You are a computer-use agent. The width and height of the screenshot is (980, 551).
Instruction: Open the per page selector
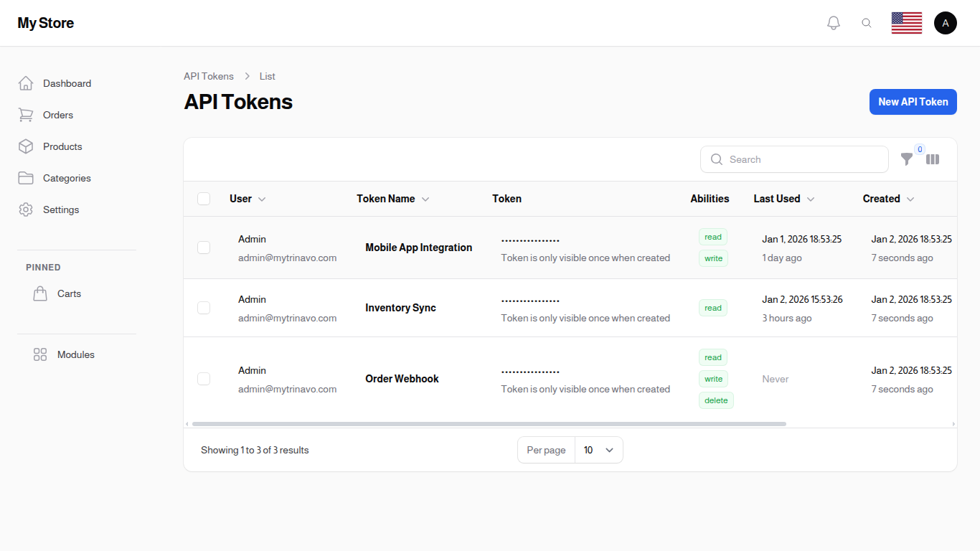coord(599,450)
